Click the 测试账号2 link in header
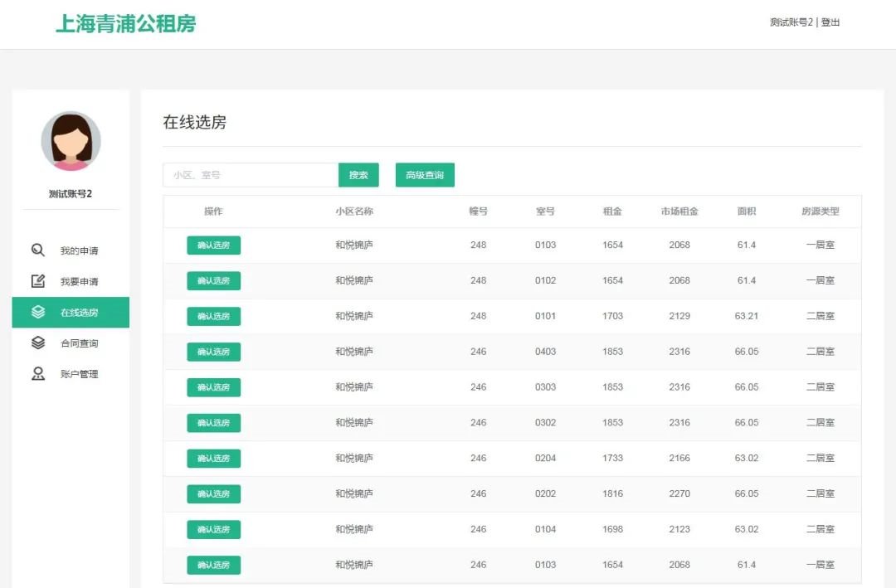Screen dimensions: 896x588 pos(791,22)
